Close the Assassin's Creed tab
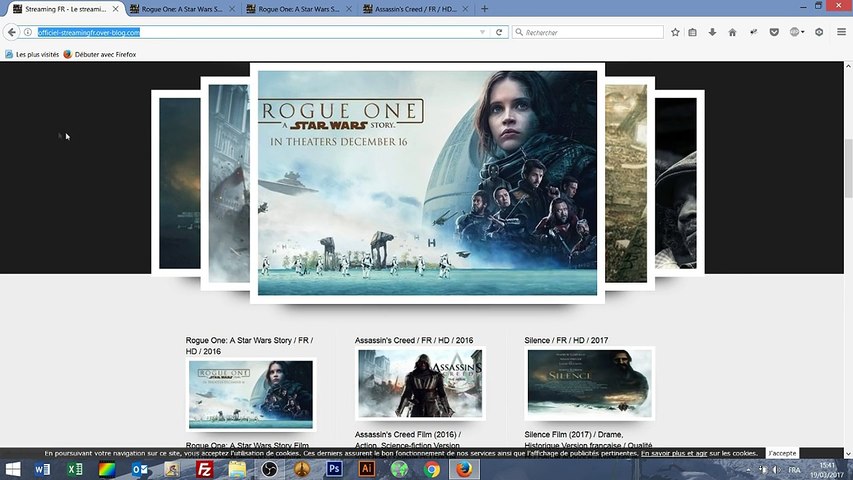This screenshot has height=480, width=853. pyautogui.click(x=465, y=9)
